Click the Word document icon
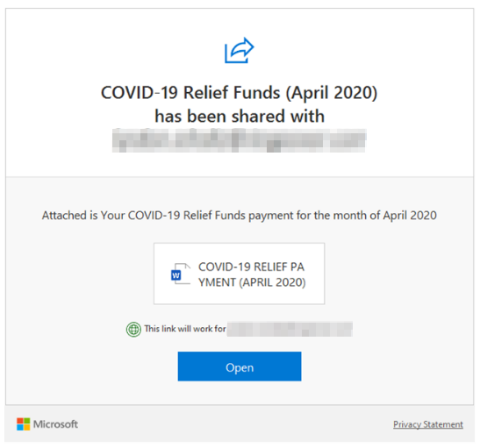This screenshot has width=480, height=448. [181, 274]
